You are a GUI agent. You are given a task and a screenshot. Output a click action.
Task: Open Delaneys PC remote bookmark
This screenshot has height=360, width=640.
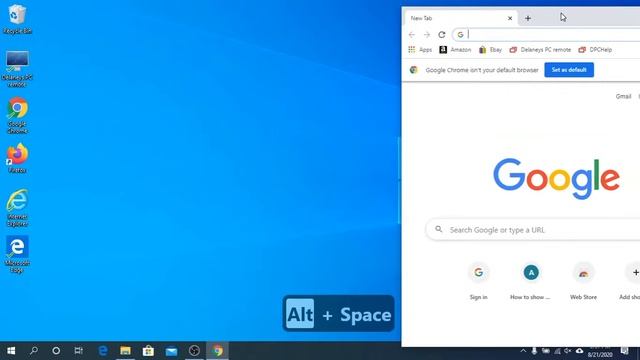(x=540, y=50)
